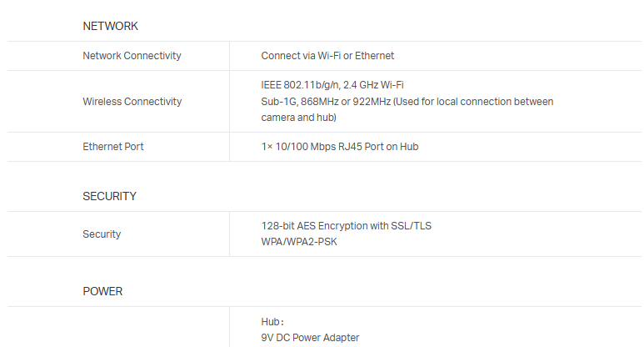Screen dimensions: 644x347
Task: Click the 'SSL/TLS' text
Action: click(412, 226)
